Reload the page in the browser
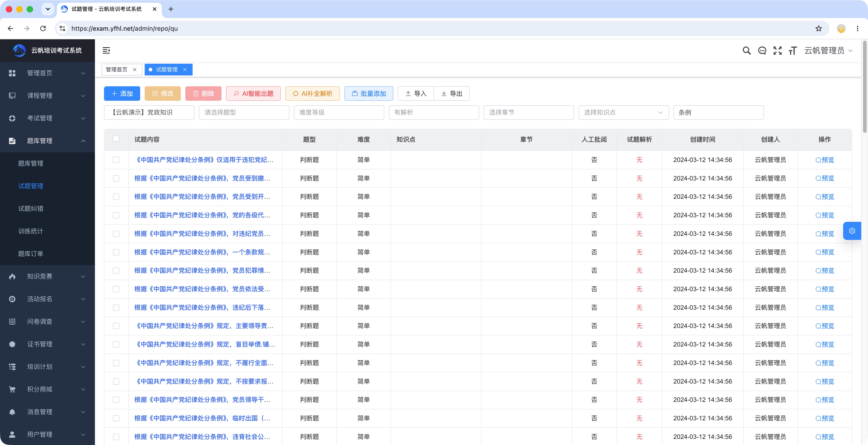The image size is (868, 445). pyautogui.click(x=43, y=29)
